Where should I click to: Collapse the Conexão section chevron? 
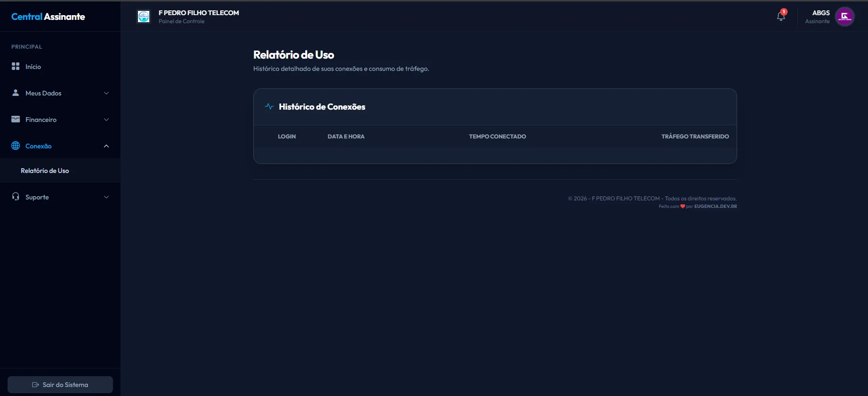point(106,146)
